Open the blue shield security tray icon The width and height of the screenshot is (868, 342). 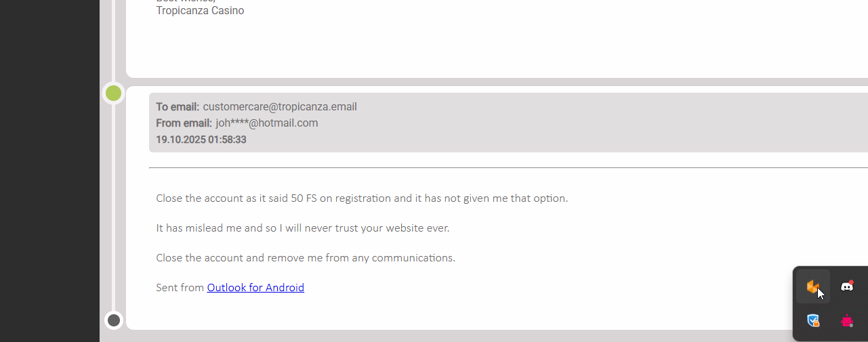(x=813, y=321)
